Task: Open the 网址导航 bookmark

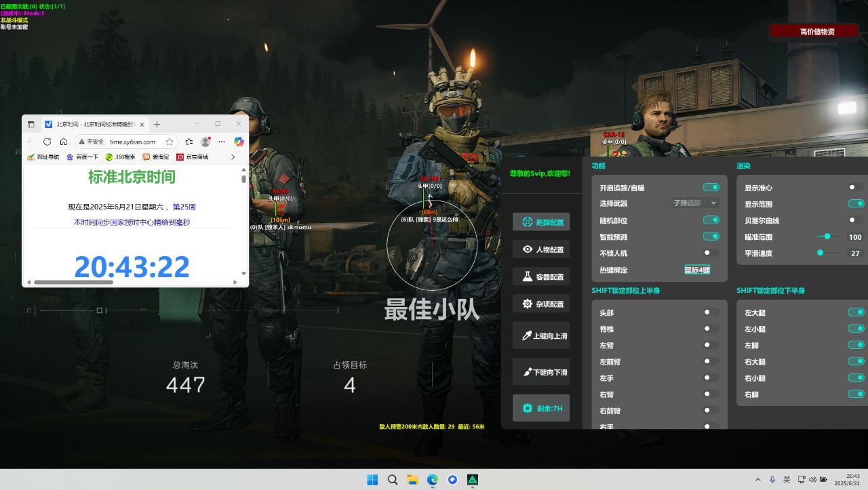Action: tap(43, 157)
